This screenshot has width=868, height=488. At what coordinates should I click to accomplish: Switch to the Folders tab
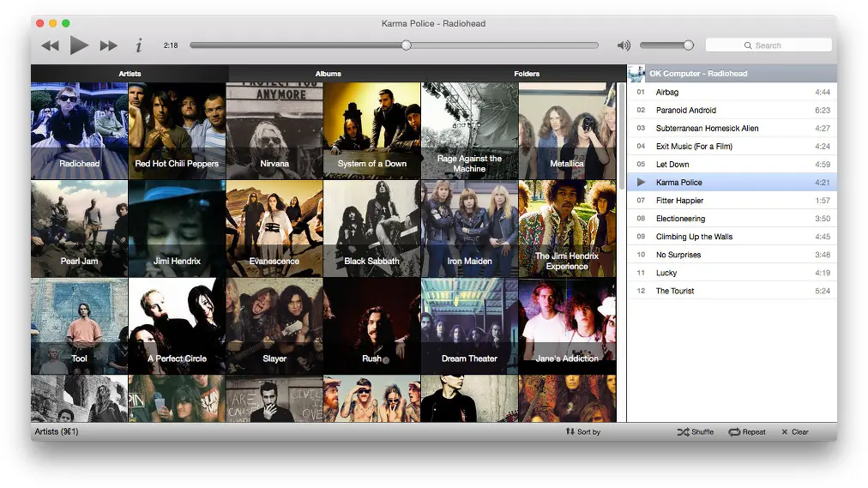point(527,74)
